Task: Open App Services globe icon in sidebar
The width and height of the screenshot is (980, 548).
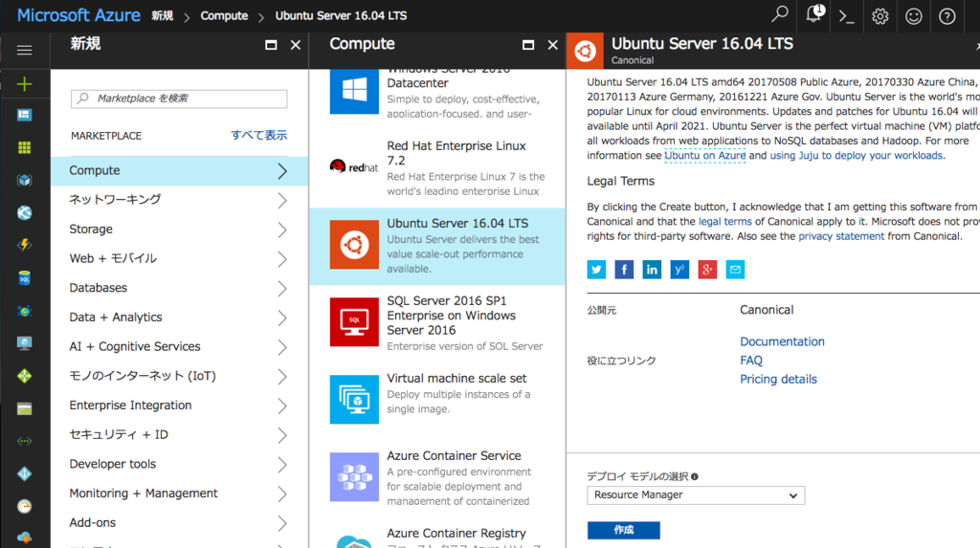Action: coord(24,213)
